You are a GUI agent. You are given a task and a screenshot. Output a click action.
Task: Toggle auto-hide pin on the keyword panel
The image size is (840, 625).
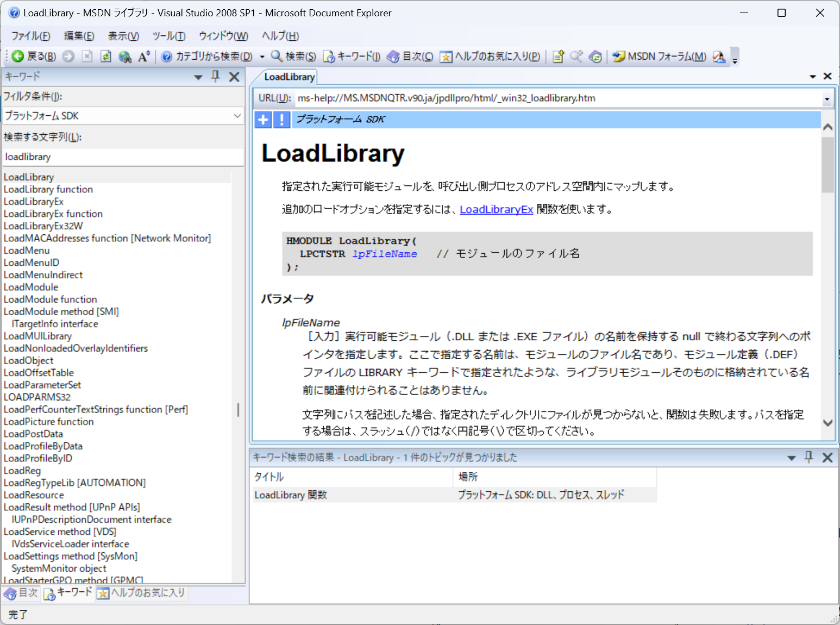[216, 77]
